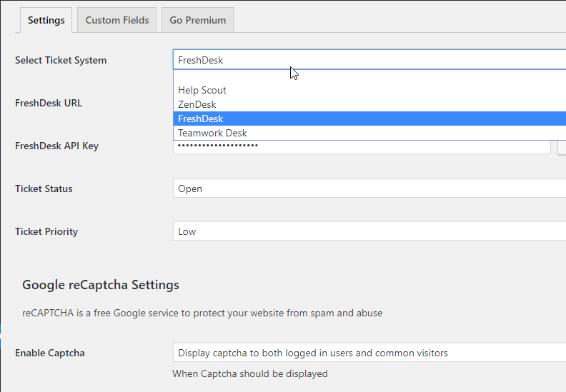The height and width of the screenshot is (392, 566).
Task: Select the blank option atop the ticket system list
Action: 369,76
